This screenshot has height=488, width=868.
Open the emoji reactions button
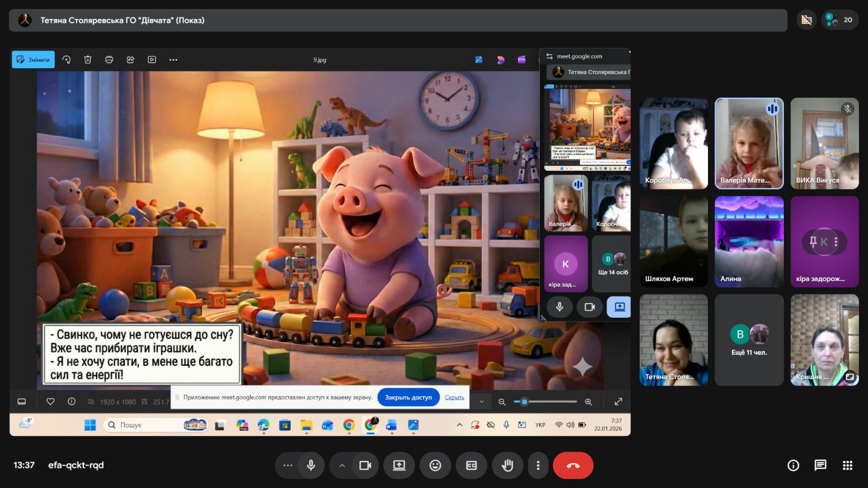point(435,465)
